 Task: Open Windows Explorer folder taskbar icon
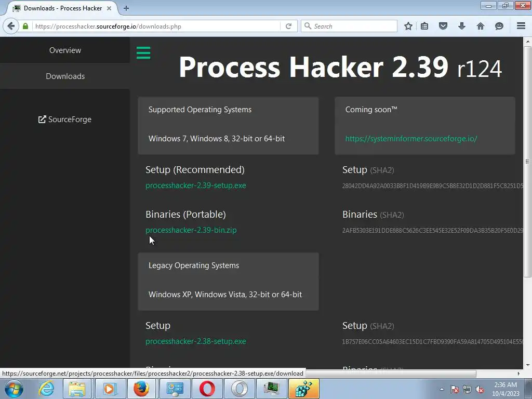(77, 389)
